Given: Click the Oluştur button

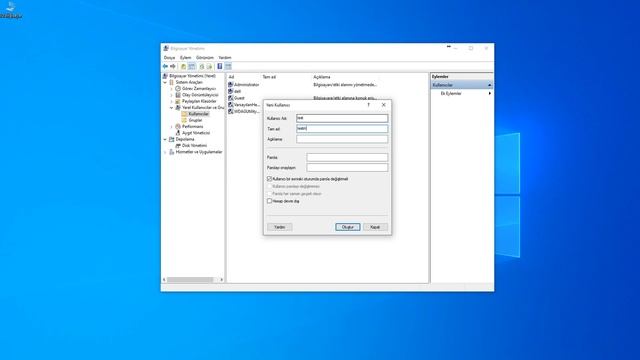Looking at the screenshot, I should [x=348, y=227].
